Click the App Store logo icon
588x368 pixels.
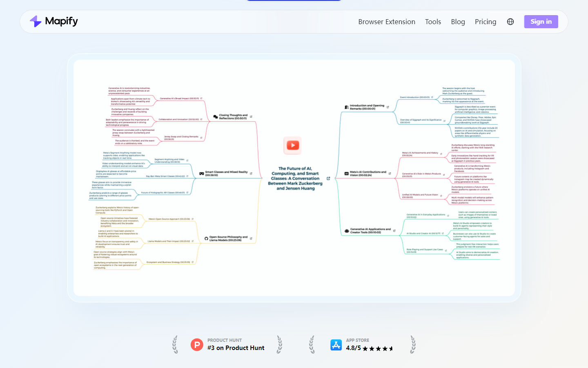click(x=336, y=345)
